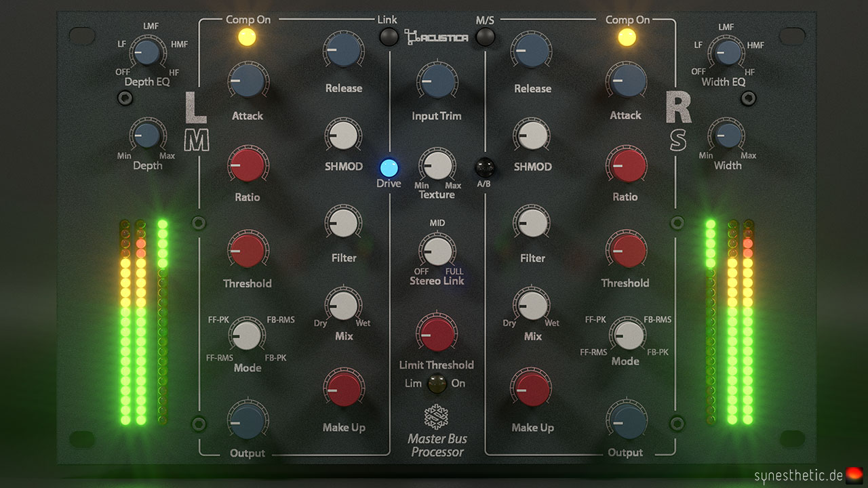Click the Master Bus Processor text
This screenshot has height=488, width=868.
pos(437,445)
